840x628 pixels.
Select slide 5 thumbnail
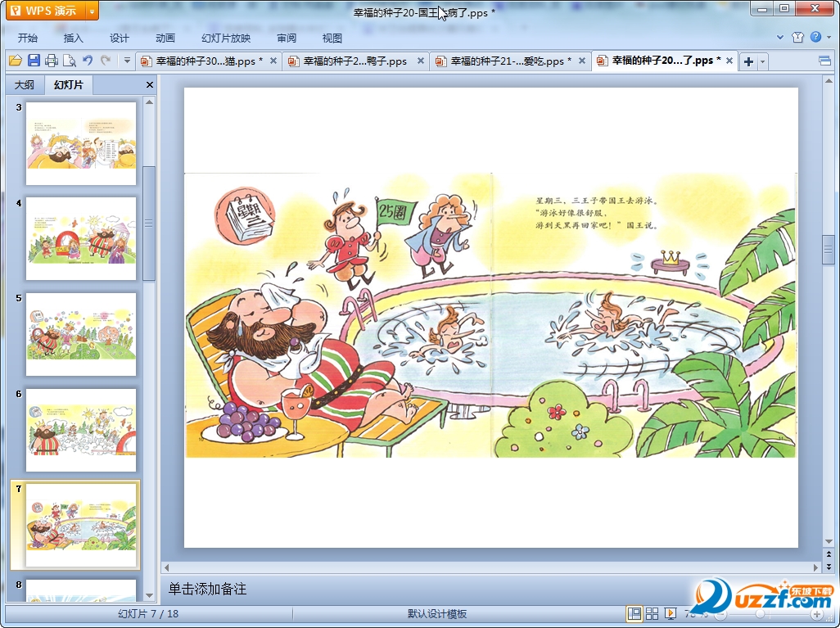click(81, 334)
